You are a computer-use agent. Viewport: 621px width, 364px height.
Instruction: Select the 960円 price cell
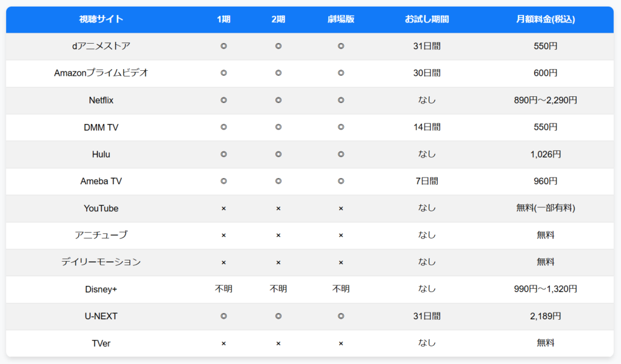coord(545,181)
